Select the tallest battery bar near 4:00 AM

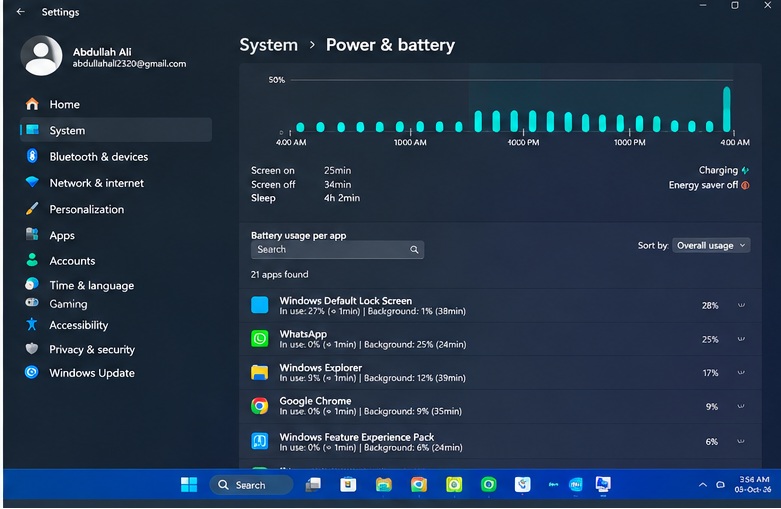(x=727, y=110)
